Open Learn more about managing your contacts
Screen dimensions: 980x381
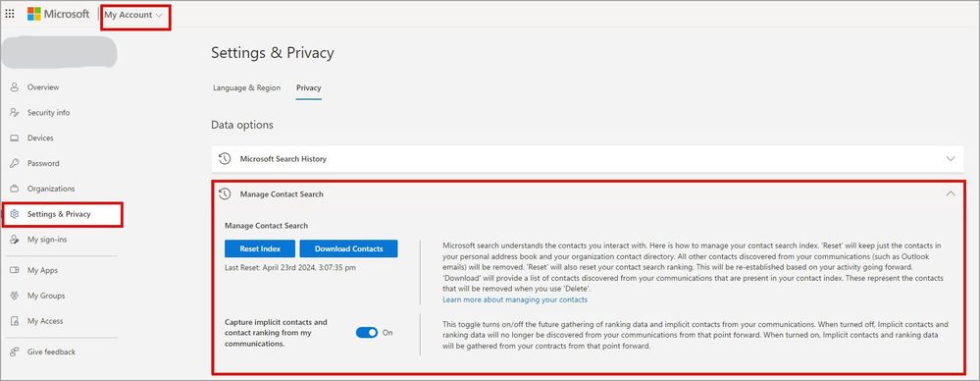pos(515,299)
